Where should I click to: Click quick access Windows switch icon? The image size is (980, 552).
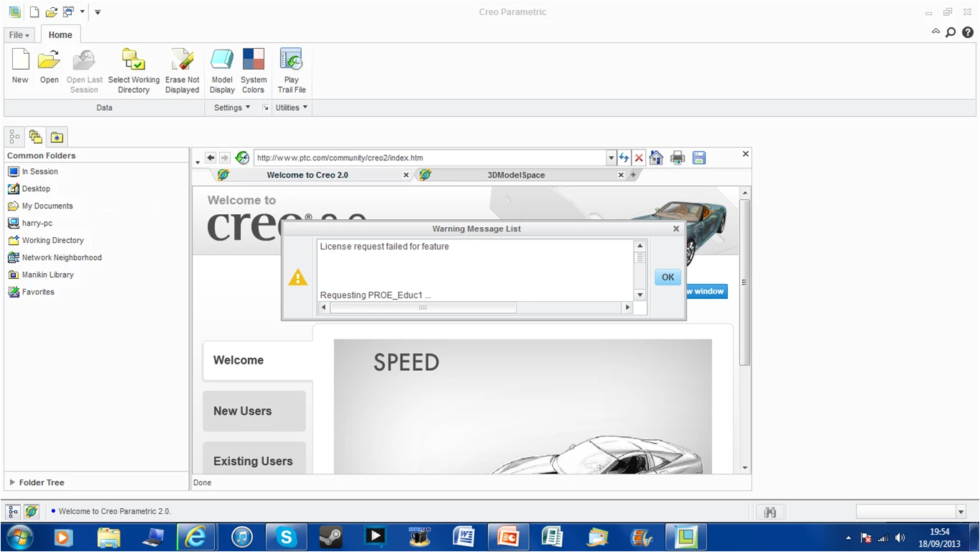coord(68,12)
